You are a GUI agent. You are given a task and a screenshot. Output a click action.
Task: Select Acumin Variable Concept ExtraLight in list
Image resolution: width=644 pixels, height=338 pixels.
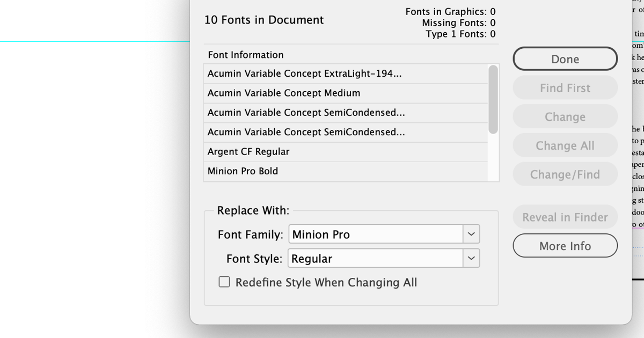(x=322, y=74)
